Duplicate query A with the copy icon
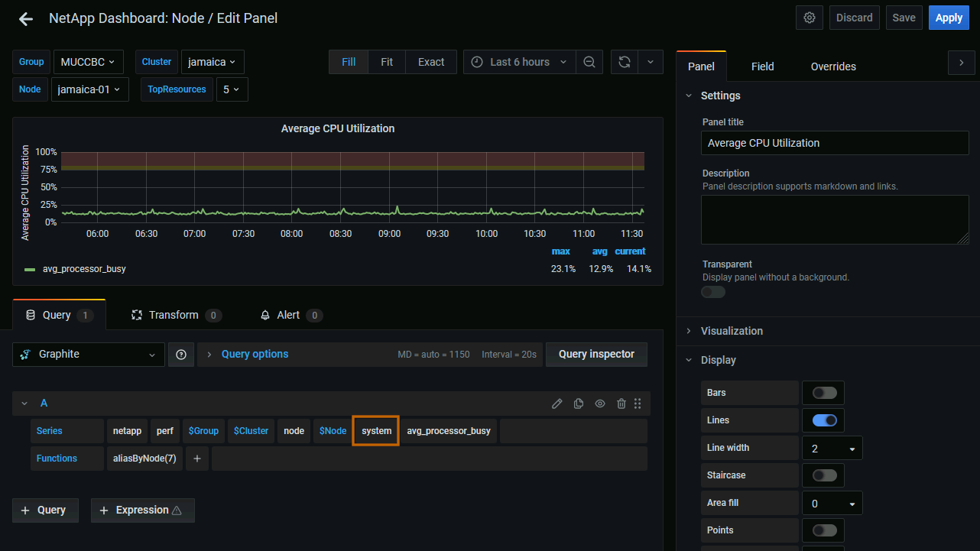Image resolution: width=980 pixels, height=551 pixels. (579, 404)
